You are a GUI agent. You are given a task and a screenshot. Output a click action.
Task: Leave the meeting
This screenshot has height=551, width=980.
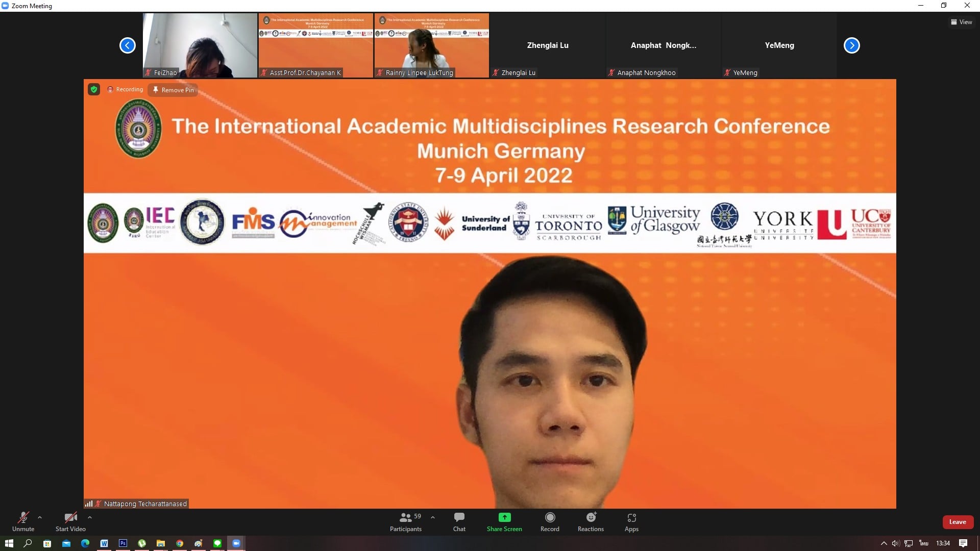958,522
